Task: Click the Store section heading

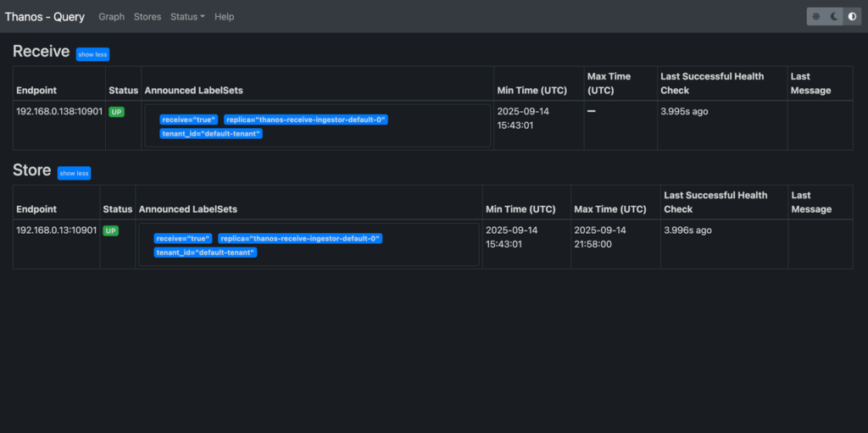Action: (32, 170)
